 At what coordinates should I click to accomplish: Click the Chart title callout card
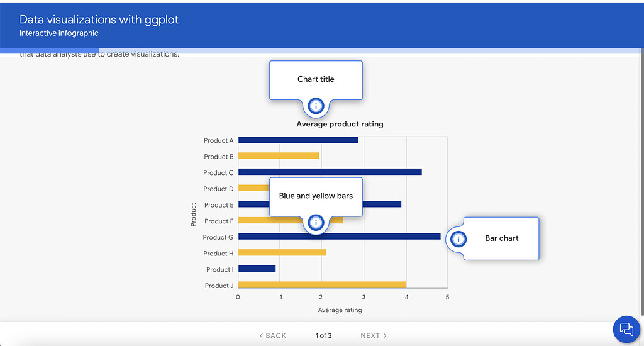pos(316,79)
